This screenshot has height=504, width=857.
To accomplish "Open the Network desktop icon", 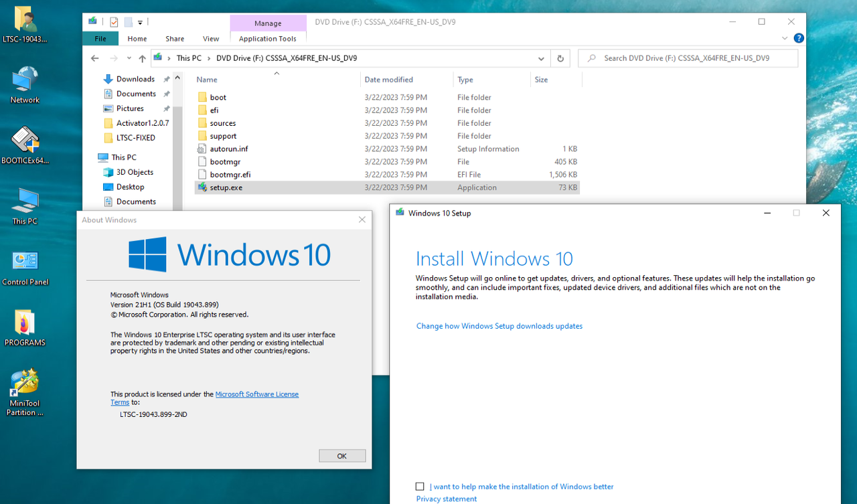I will point(25,85).
